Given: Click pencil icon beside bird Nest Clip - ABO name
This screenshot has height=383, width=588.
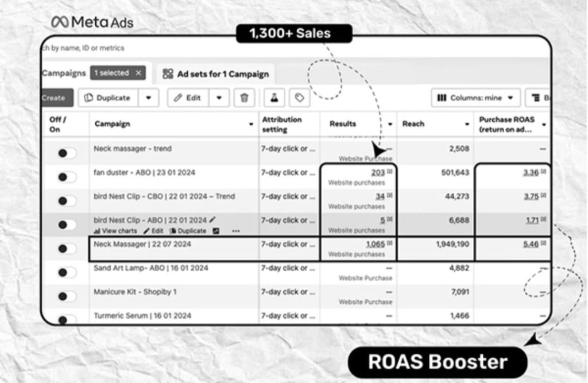Looking at the screenshot, I should [x=212, y=219].
